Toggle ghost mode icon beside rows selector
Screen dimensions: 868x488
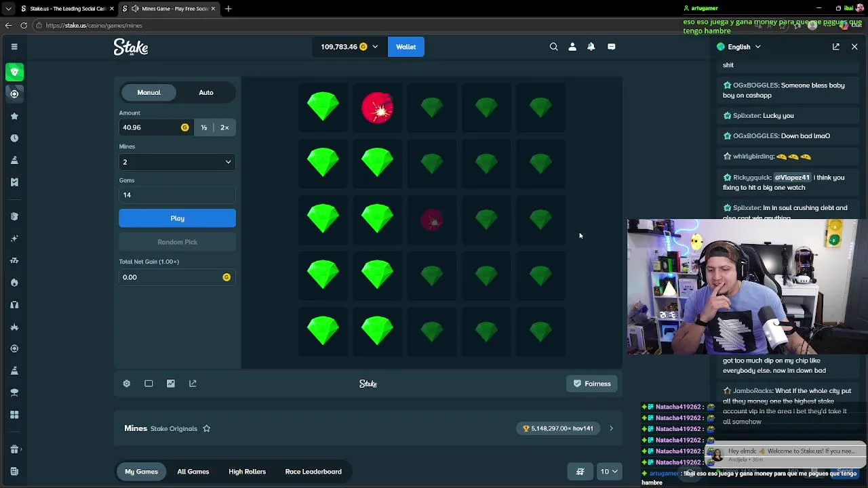coord(580,472)
